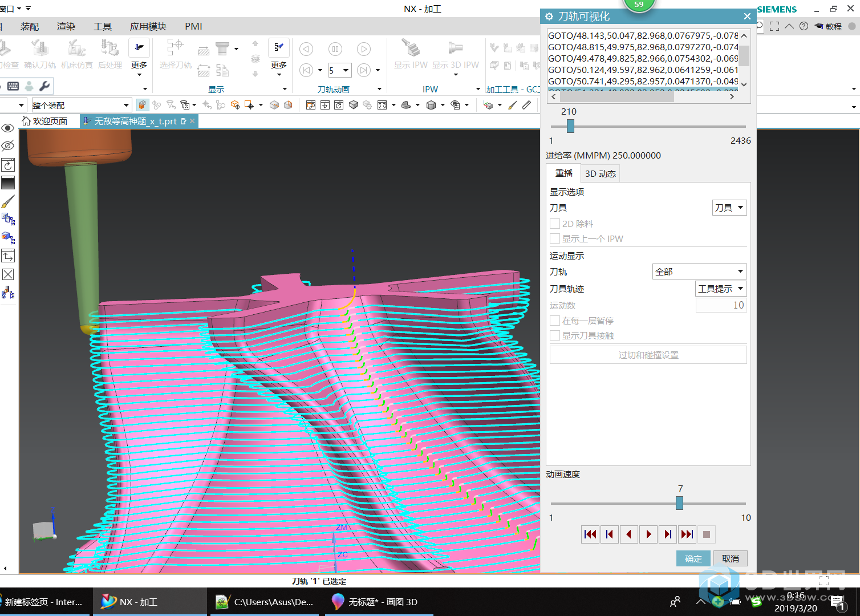
Task: Click the Confirm Toolpath (确认刀轨) icon
Action: tap(39, 48)
